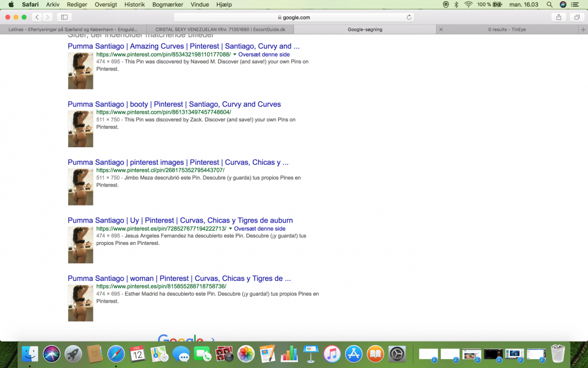Open Photo Booth from the Dock
Image resolution: width=588 pixels, height=368 pixels.
point(224,354)
